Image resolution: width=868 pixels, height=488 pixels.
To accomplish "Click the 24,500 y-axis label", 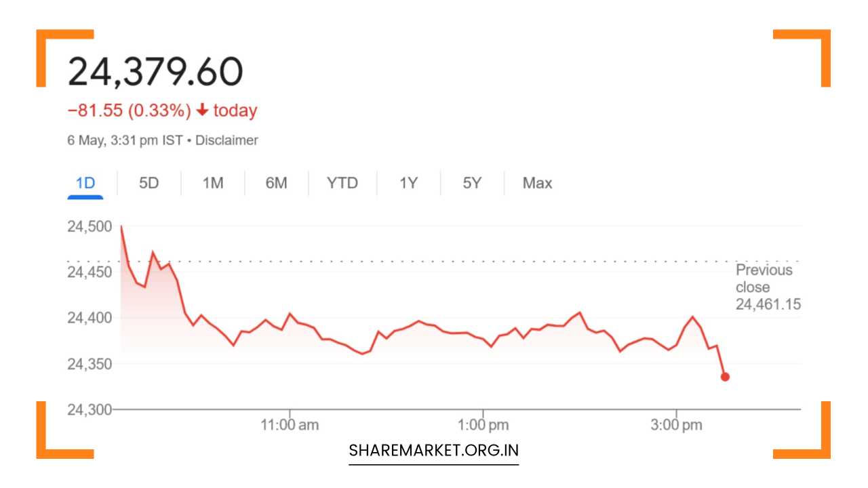I will click(x=90, y=226).
